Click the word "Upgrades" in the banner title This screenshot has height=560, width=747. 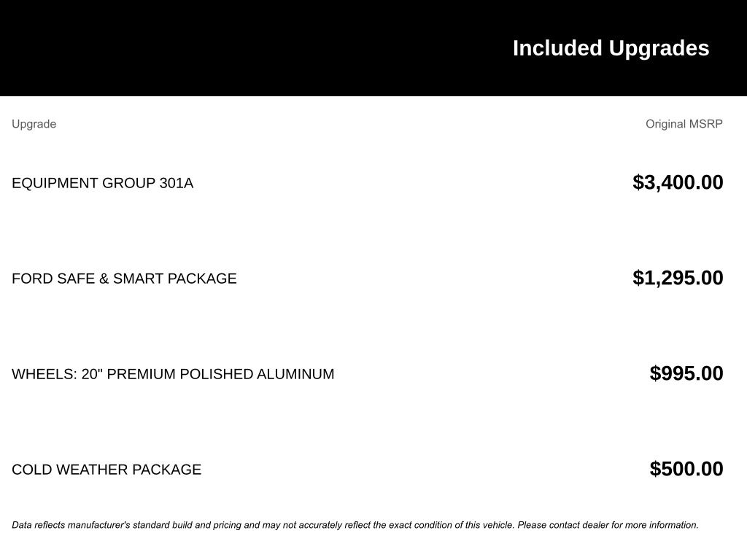pyautogui.click(x=659, y=48)
